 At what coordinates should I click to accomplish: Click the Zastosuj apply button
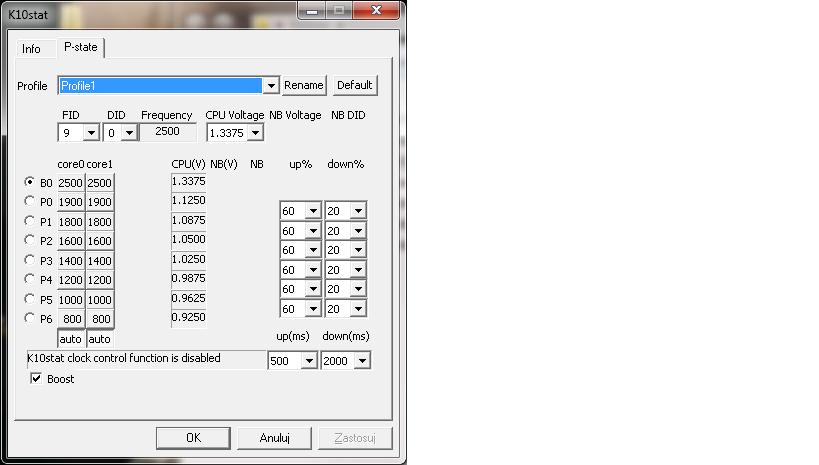(x=355, y=438)
